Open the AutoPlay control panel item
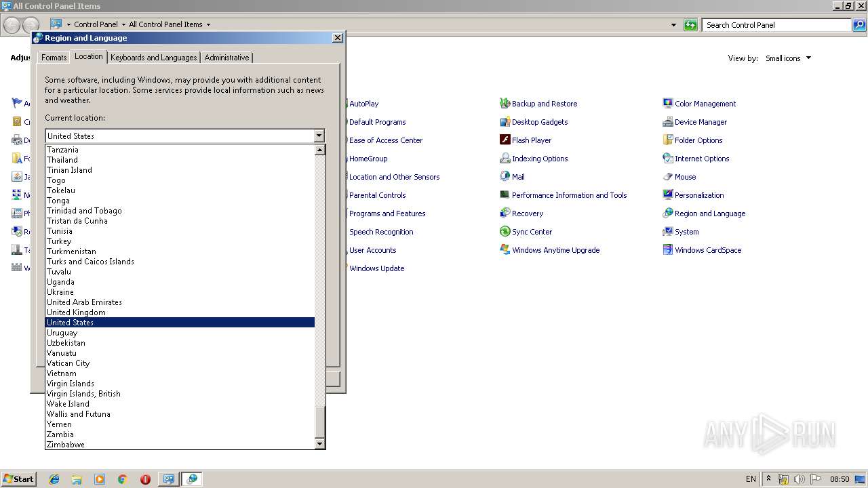The height and width of the screenshot is (488, 868). [364, 104]
